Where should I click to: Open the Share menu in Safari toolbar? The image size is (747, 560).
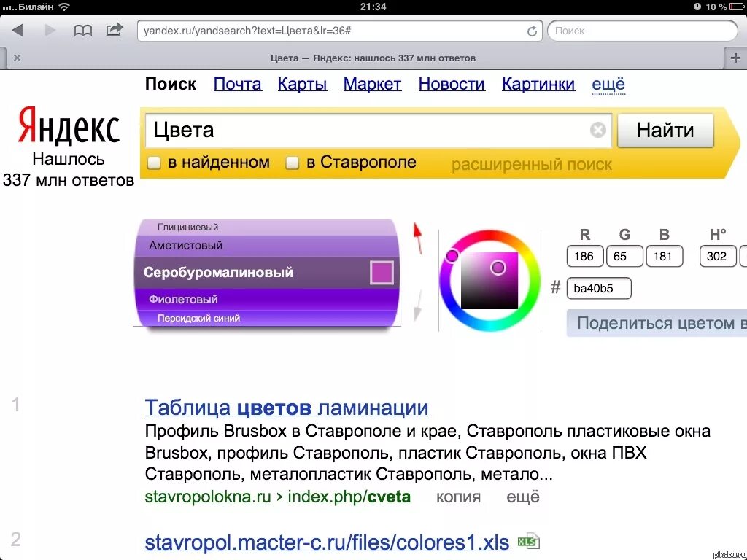(x=115, y=30)
